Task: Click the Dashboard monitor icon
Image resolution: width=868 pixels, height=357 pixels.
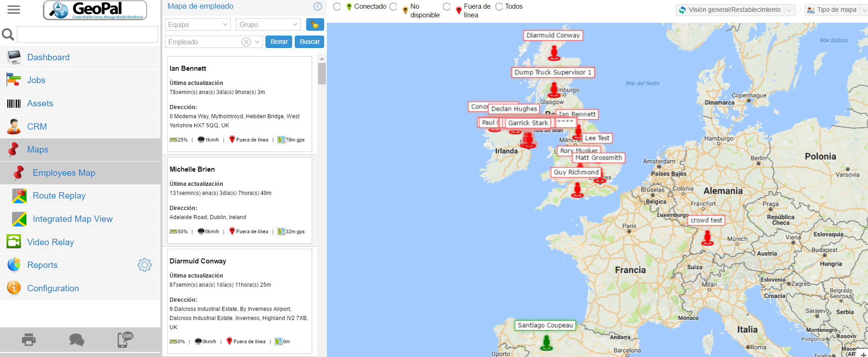Action: (14, 57)
